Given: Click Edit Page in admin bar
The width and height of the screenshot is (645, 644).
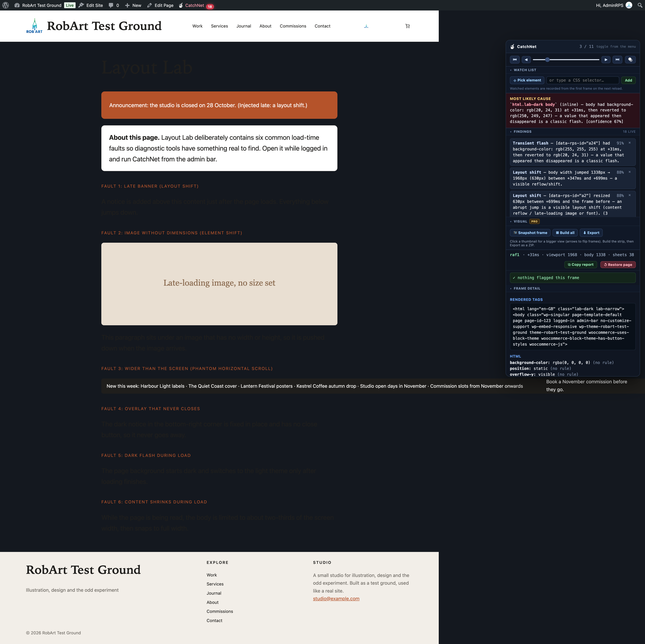Looking at the screenshot, I should pos(160,5).
